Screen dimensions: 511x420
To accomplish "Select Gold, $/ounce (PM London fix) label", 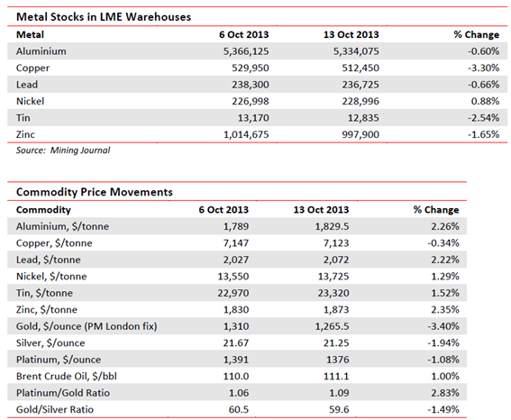I will (87, 326).
